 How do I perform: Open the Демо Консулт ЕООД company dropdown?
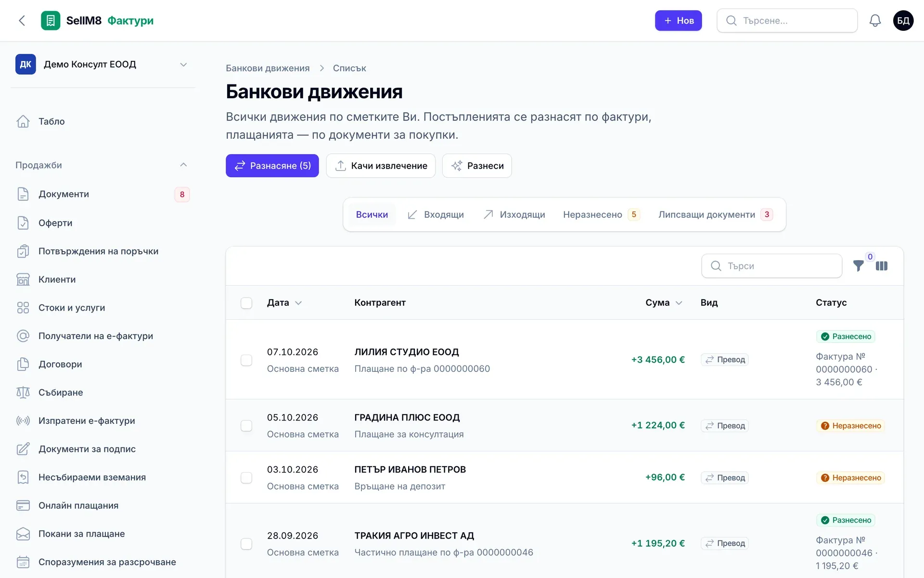tap(103, 65)
